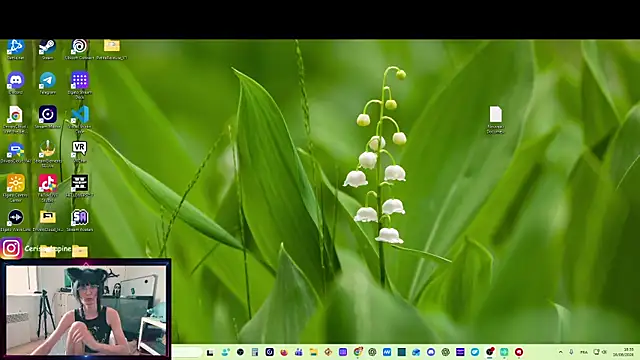Launch Discord from the desktop

click(16, 83)
